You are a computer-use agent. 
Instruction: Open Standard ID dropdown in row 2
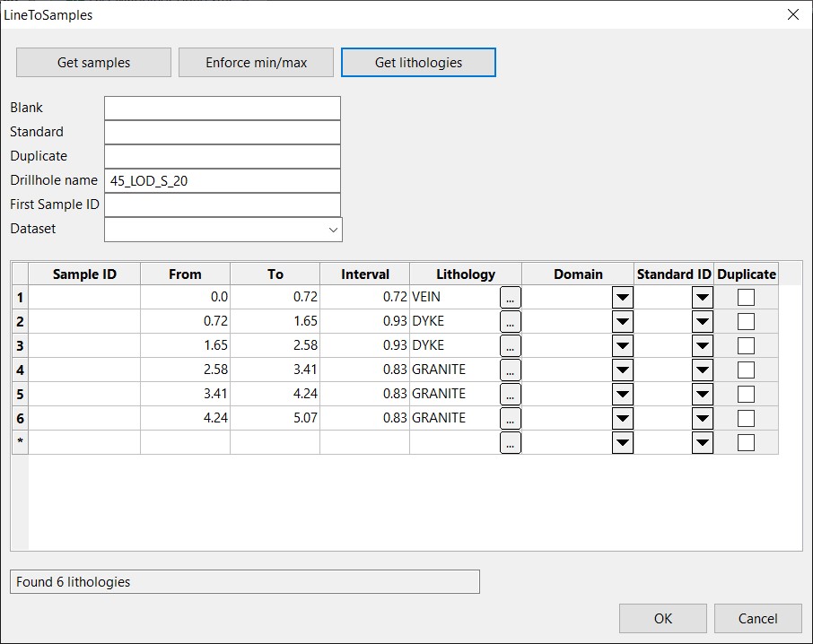[702, 321]
